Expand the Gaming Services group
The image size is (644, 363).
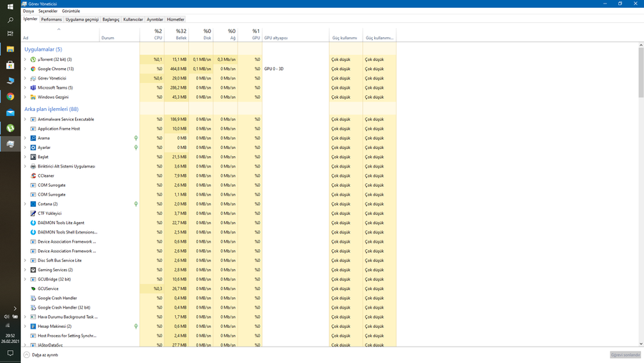coord(25,270)
